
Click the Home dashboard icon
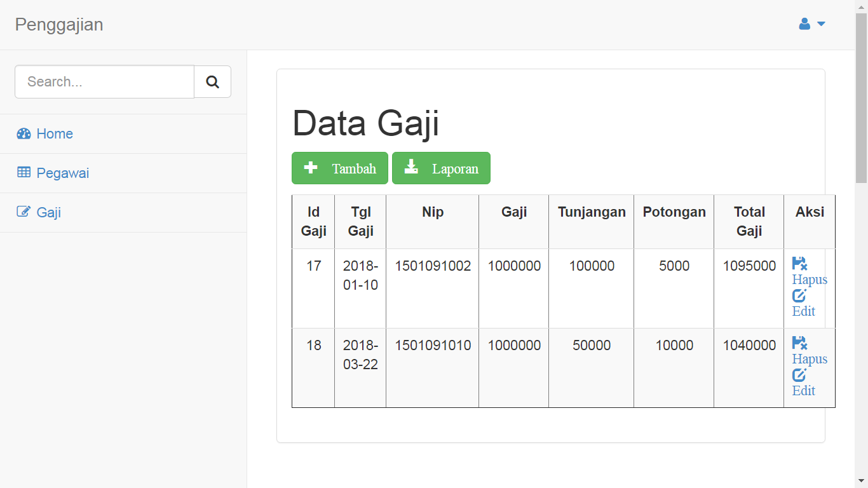tap(24, 133)
